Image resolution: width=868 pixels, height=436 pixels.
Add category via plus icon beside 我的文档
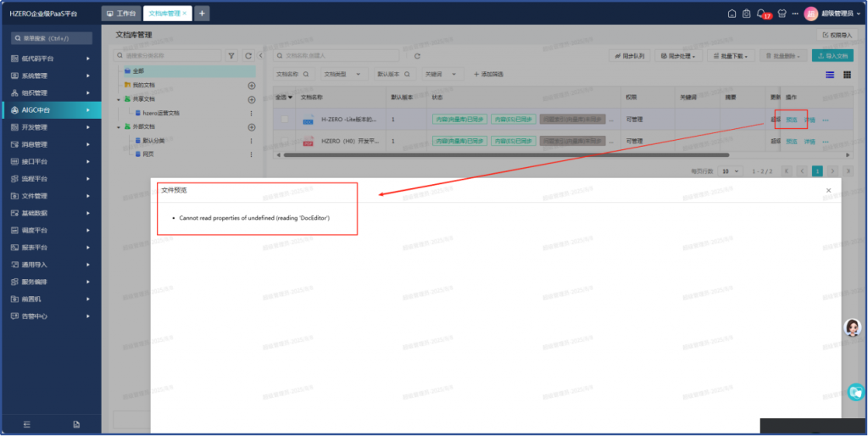tap(251, 86)
